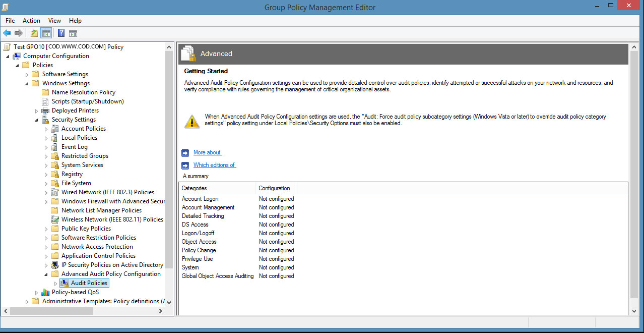The width and height of the screenshot is (644, 333).
Task: Click the Test GPO10 policy scroll icon
Action: [7, 47]
